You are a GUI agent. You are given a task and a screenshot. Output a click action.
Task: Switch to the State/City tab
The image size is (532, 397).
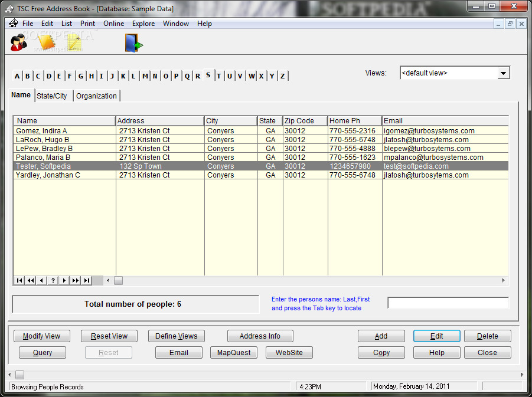point(52,96)
